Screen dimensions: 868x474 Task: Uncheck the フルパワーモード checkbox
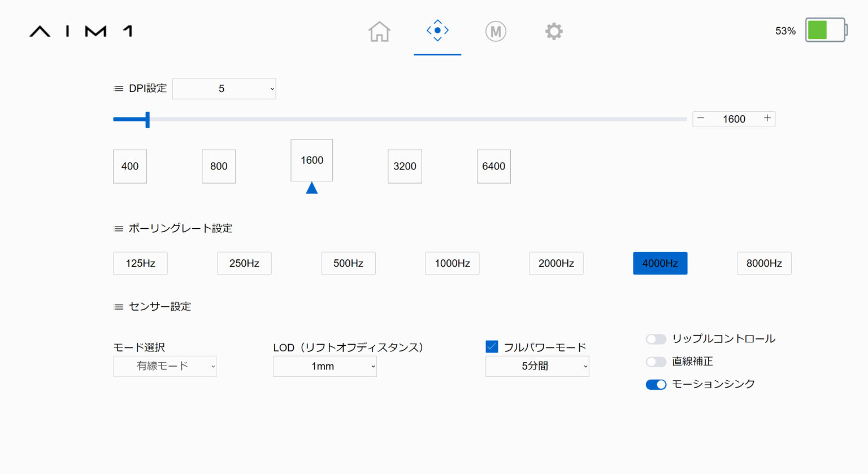coord(492,346)
